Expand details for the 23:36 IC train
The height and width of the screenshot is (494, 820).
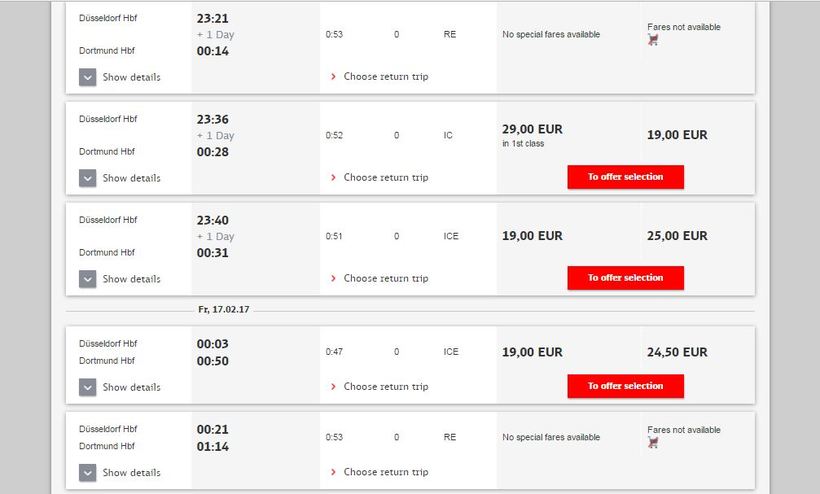(88, 178)
